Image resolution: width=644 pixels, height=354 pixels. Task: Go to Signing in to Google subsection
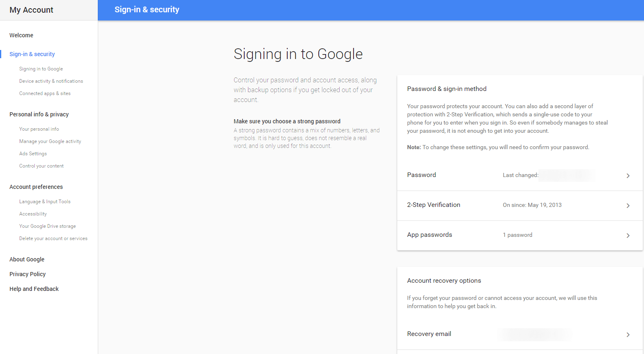coord(41,69)
